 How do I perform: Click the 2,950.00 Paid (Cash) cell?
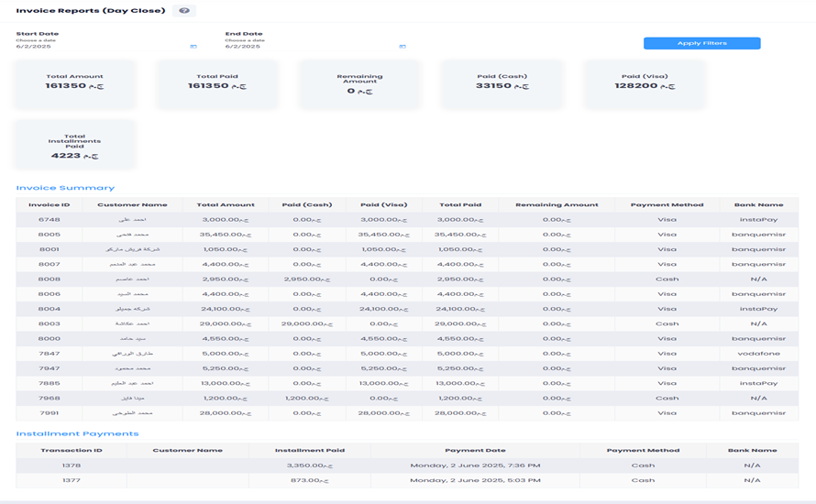pos(307,279)
